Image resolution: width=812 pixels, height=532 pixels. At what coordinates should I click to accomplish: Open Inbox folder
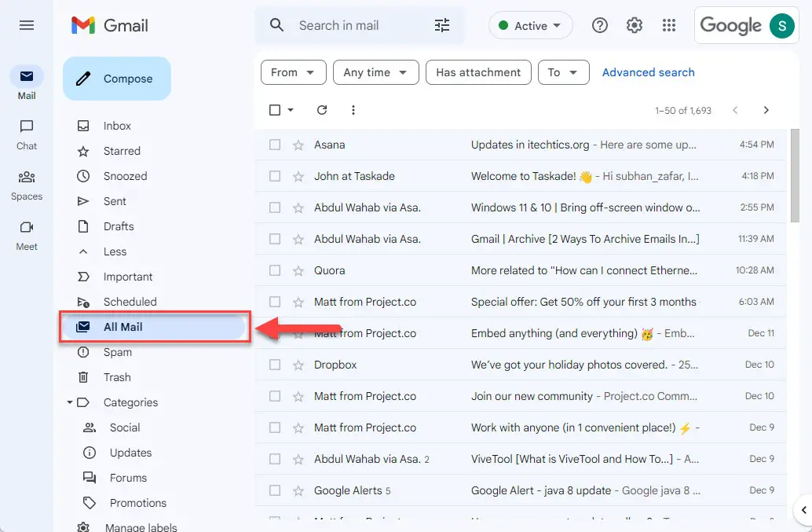[x=117, y=126]
